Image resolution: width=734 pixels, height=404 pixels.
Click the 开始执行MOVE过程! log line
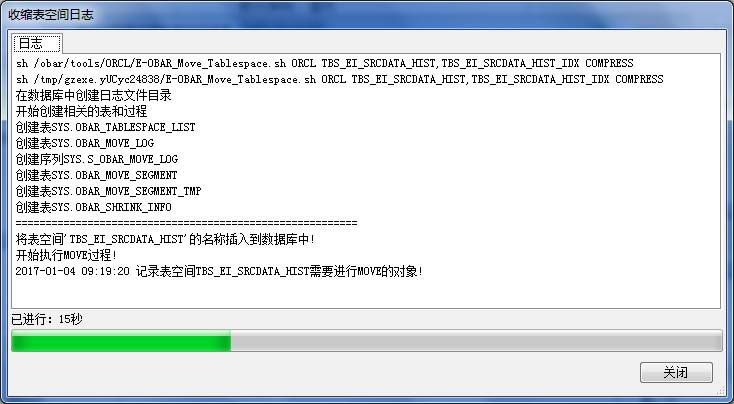[x=66, y=255]
